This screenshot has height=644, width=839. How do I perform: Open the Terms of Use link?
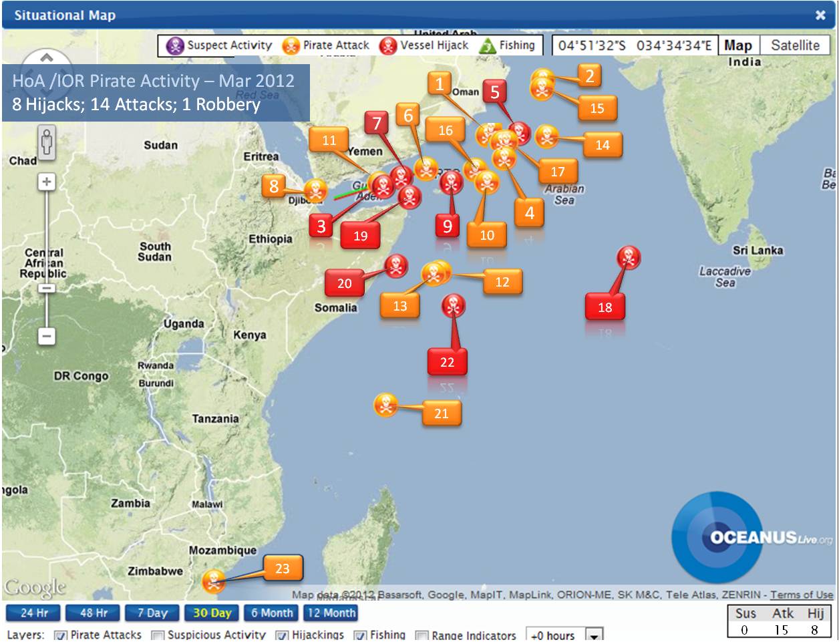(x=802, y=595)
